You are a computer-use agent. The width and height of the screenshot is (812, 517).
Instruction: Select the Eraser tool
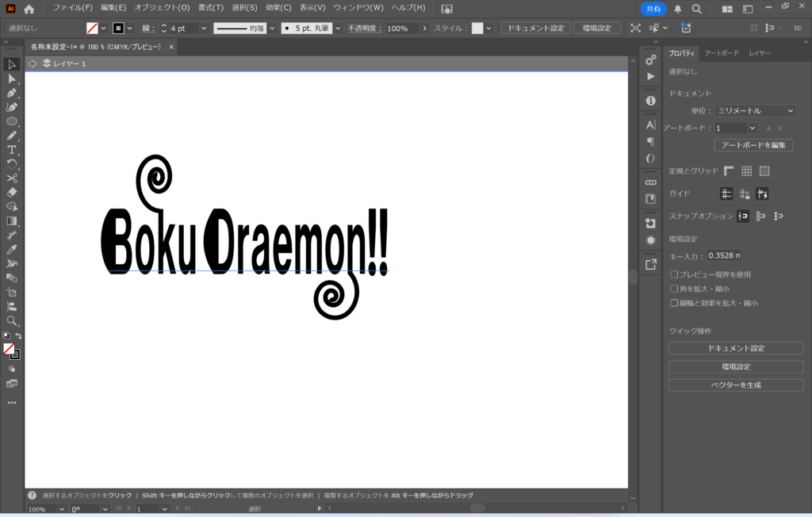(11, 192)
